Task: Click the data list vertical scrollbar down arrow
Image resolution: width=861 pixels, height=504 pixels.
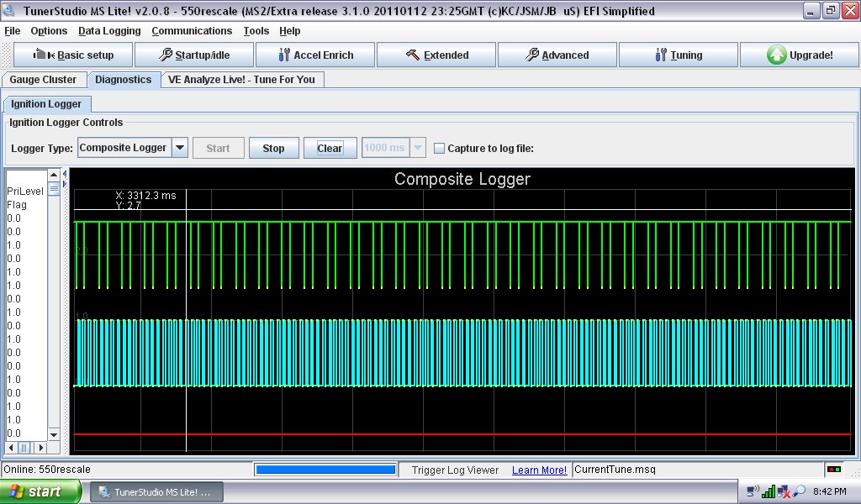Action: tap(54, 434)
